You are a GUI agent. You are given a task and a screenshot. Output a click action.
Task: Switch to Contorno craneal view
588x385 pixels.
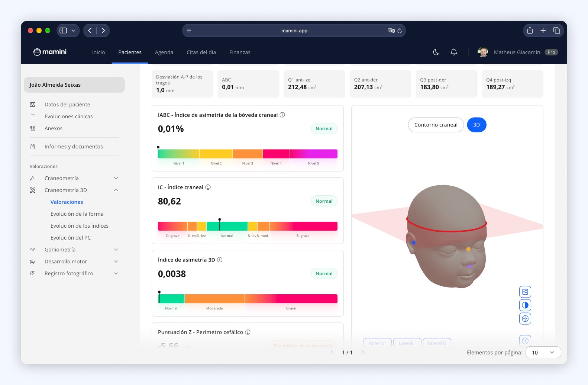pos(436,125)
